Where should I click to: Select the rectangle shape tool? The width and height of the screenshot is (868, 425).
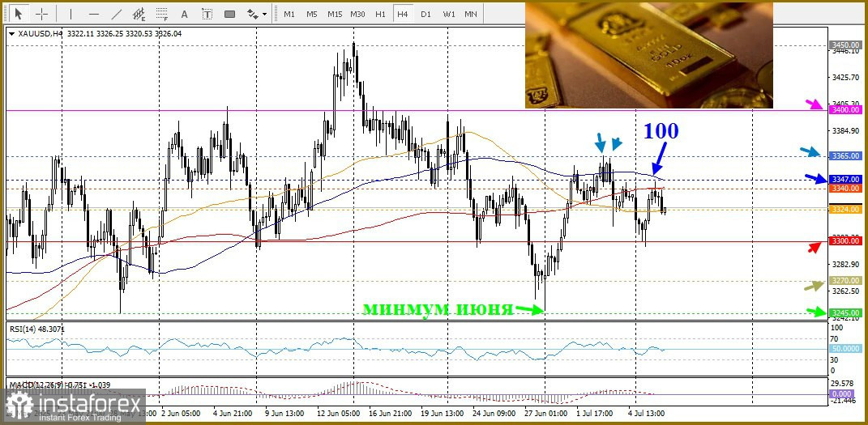229,14
